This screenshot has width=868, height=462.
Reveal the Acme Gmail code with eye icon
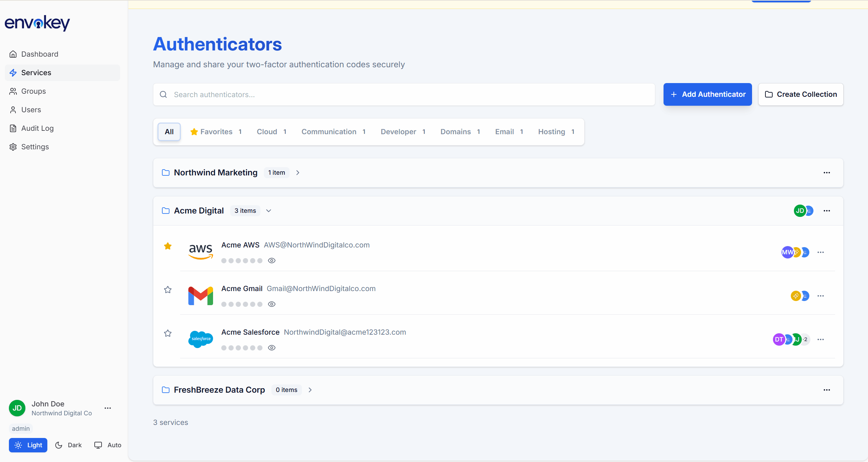pos(272,304)
